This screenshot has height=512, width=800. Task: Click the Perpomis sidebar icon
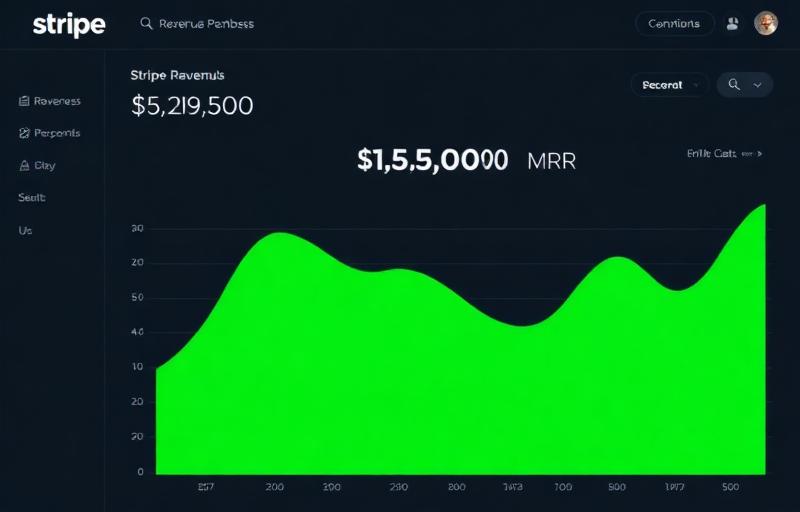pyautogui.click(x=24, y=133)
